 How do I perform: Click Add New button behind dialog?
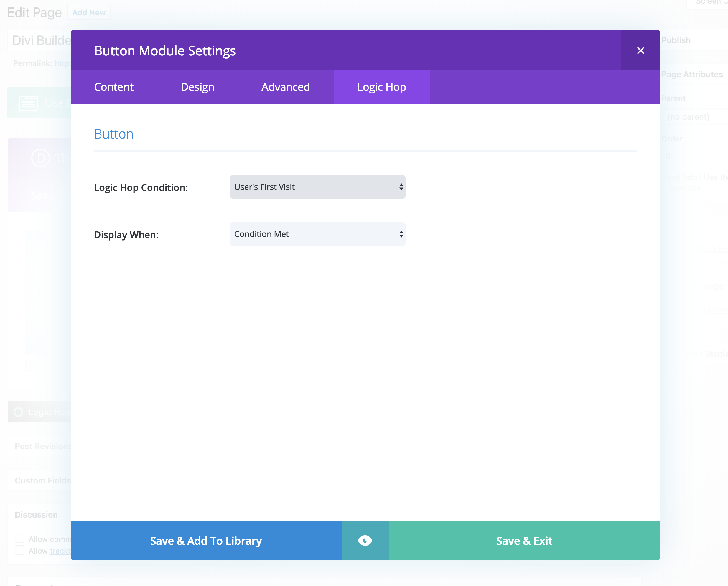tap(89, 12)
